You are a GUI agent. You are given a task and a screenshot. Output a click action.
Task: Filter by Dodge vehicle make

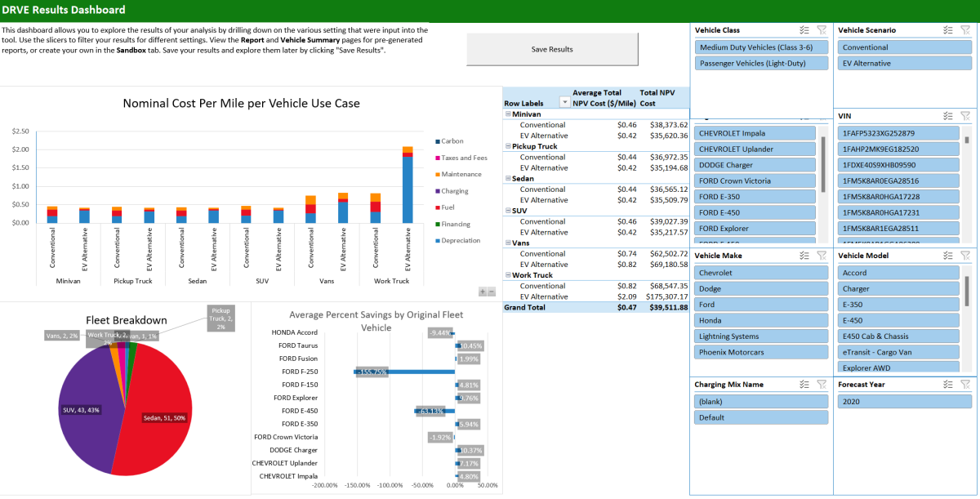(762, 288)
